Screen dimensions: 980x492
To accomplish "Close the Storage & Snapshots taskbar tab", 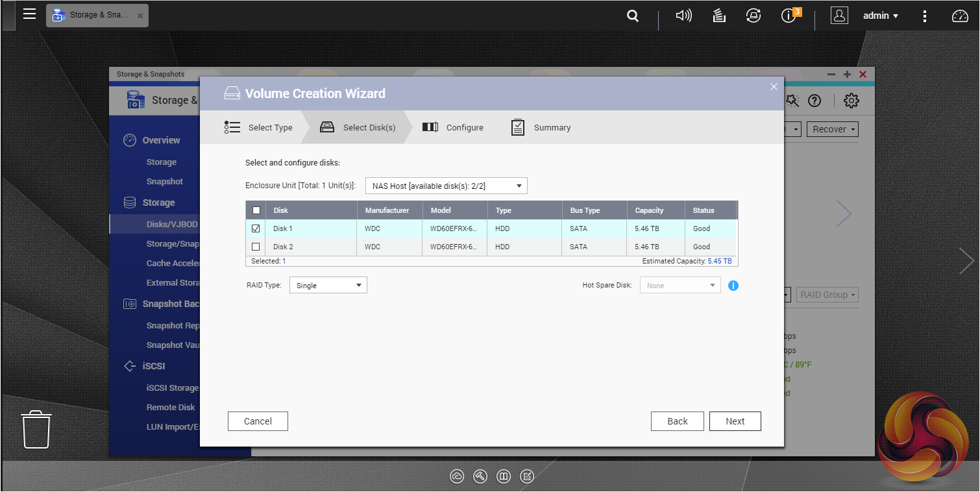I will 140,16.
